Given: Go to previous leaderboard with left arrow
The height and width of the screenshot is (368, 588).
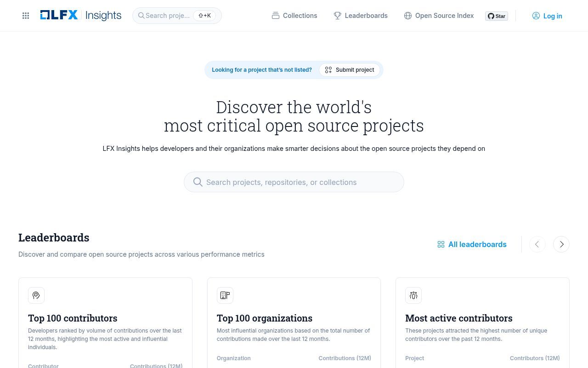Looking at the screenshot, I should pyautogui.click(x=537, y=244).
